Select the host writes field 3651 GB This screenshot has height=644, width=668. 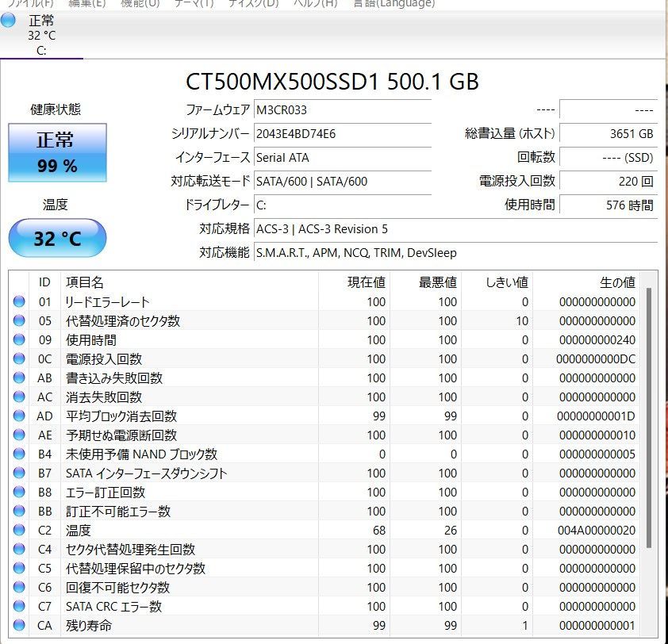(x=608, y=134)
